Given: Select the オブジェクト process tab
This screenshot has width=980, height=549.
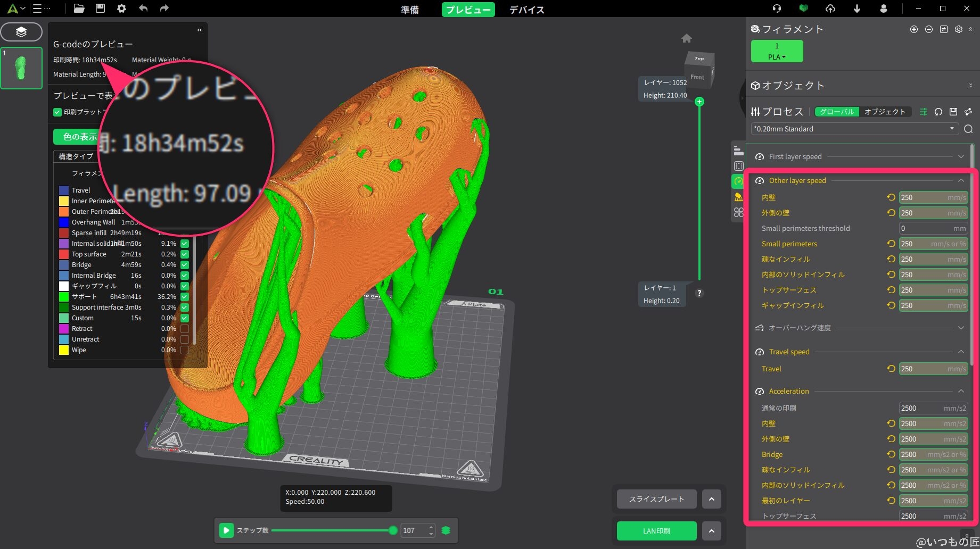Looking at the screenshot, I should 885,112.
